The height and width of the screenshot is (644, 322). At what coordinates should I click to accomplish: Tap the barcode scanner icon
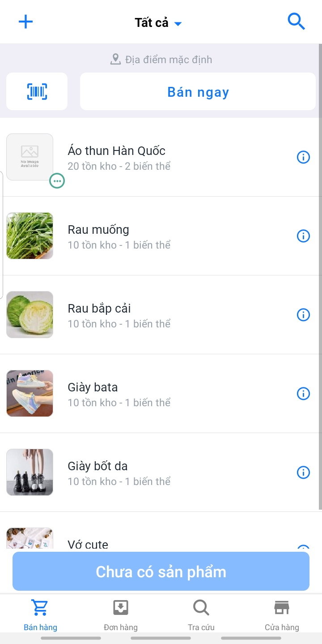coord(37,92)
